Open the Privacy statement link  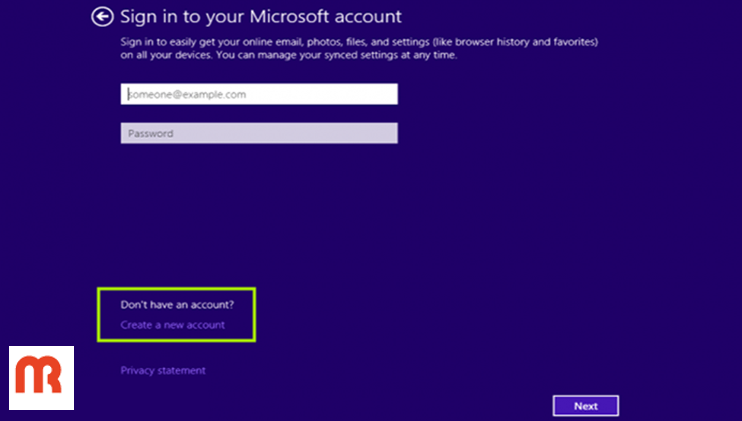tap(163, 370)
